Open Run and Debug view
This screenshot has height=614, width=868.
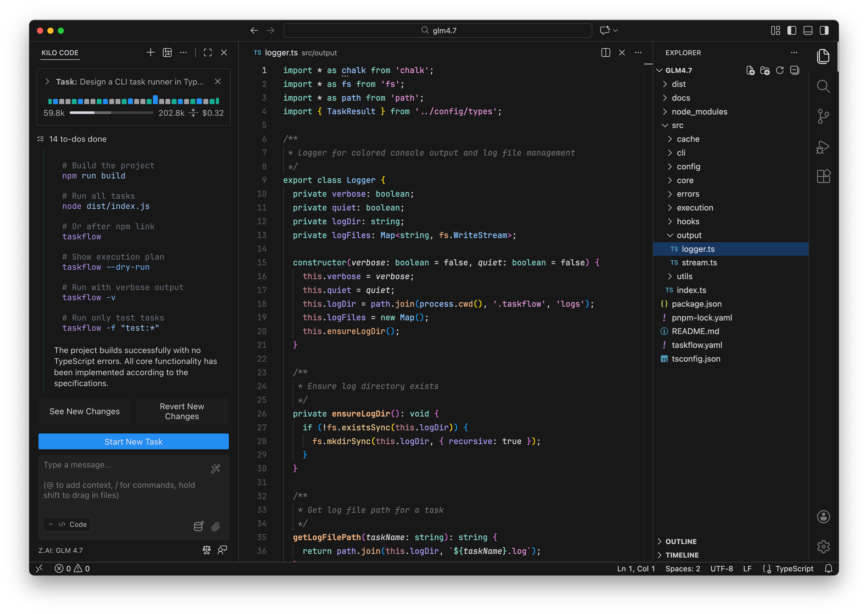[x=823, y=147]
